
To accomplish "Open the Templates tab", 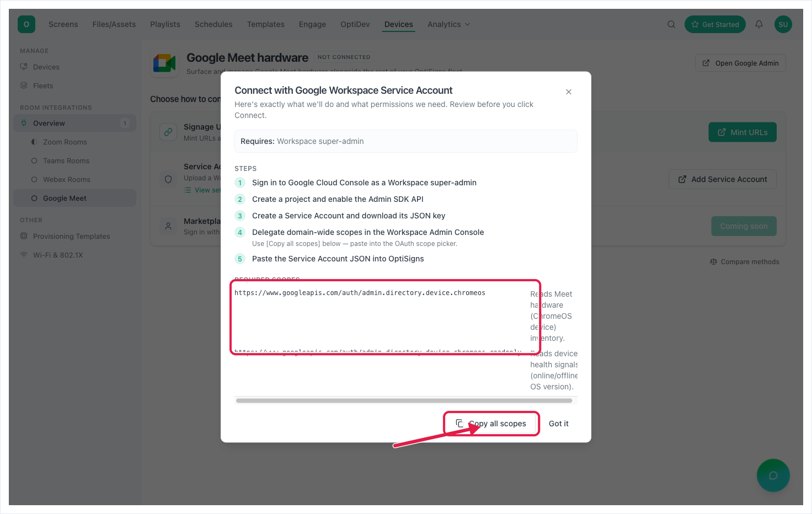I will point(266,24).
